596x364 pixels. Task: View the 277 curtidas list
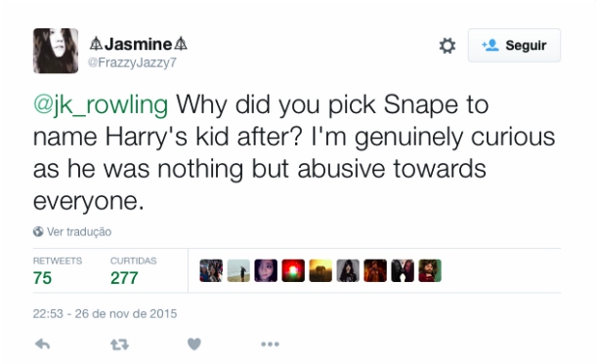[x=133, y=271]
